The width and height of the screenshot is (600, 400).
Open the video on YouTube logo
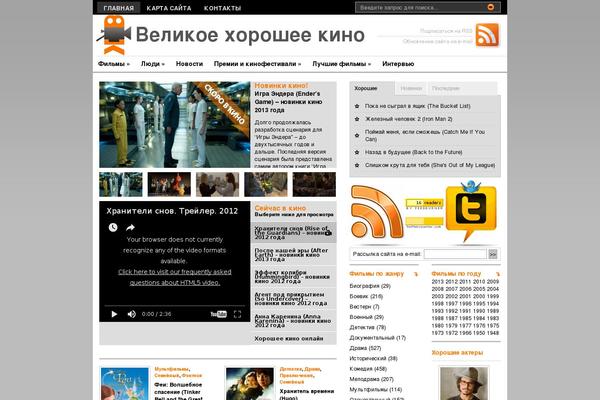218,314
